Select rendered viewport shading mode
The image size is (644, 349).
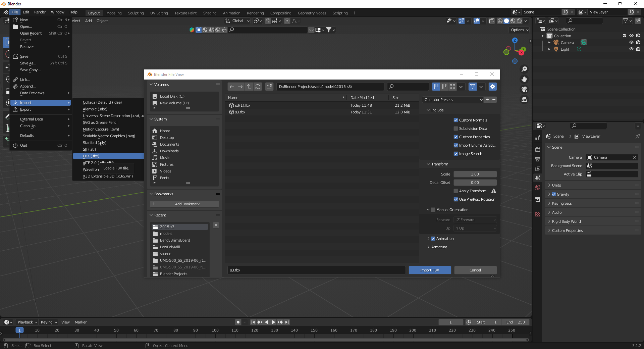[519, 21]
